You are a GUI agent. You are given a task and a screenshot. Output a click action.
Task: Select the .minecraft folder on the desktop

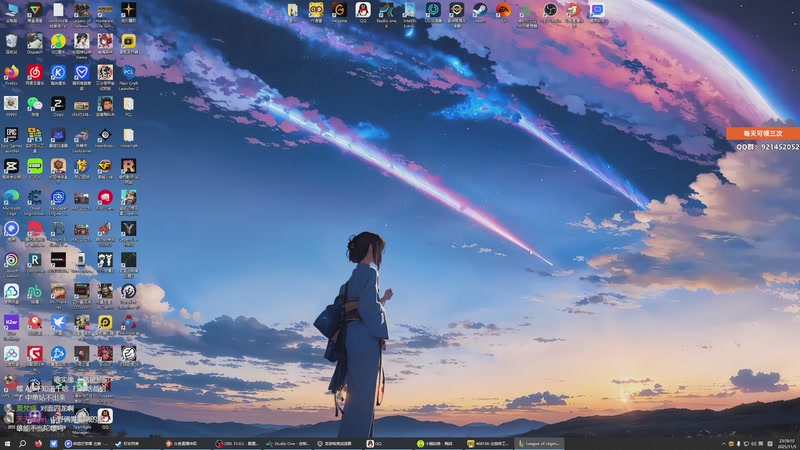129,138
